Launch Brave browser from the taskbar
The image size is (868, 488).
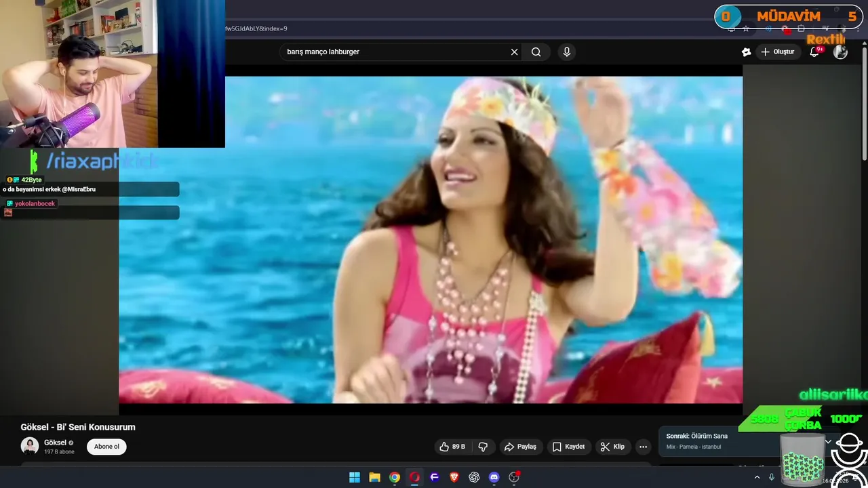click(x=454, y=477)
